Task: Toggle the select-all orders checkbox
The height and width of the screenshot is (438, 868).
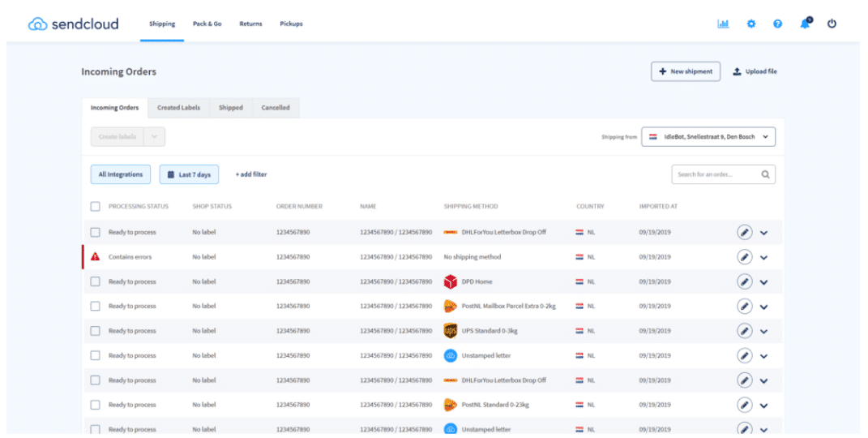Action: click(95, 207)
